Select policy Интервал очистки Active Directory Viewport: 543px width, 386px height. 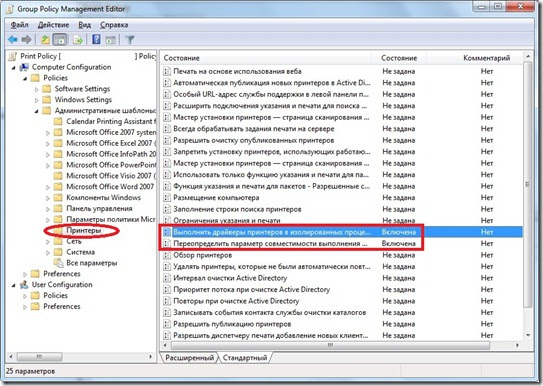[x=230, y=278]
